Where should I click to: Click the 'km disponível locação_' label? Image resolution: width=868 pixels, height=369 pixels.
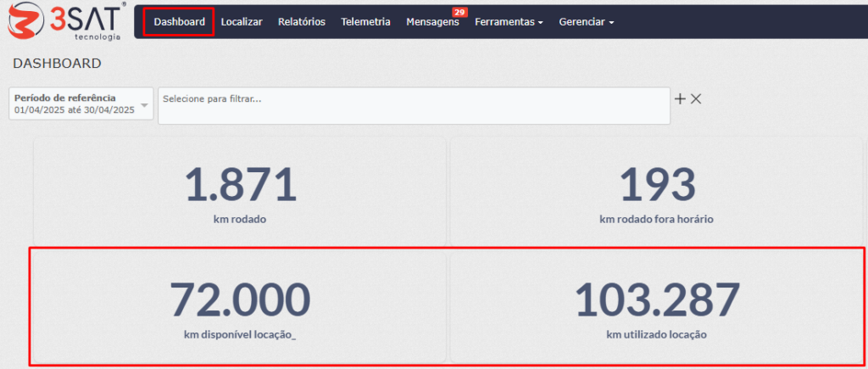(240, 334)
